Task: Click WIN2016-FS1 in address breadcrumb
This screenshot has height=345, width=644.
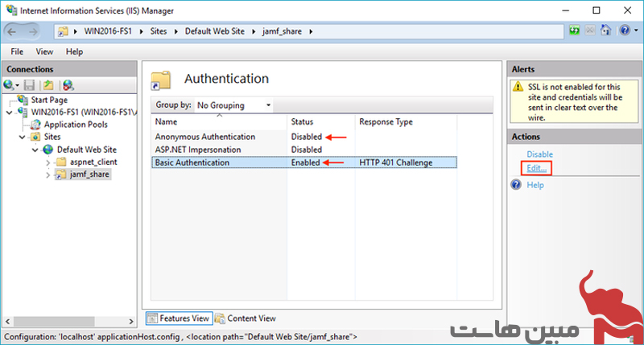Action: tap(108, 31)
